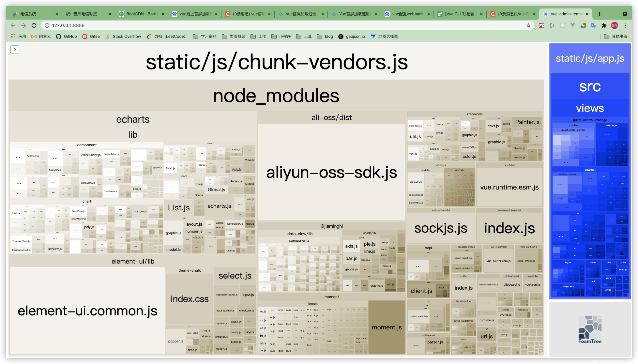The image size is (638, 364).
Task: Click the parser.js block under mqtt-packet
Action: [435, 342]
